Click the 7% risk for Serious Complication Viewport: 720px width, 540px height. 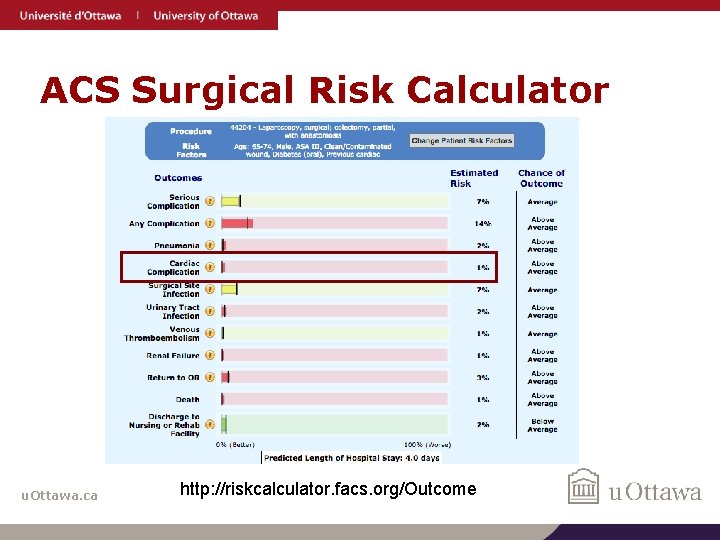[483, 202]
